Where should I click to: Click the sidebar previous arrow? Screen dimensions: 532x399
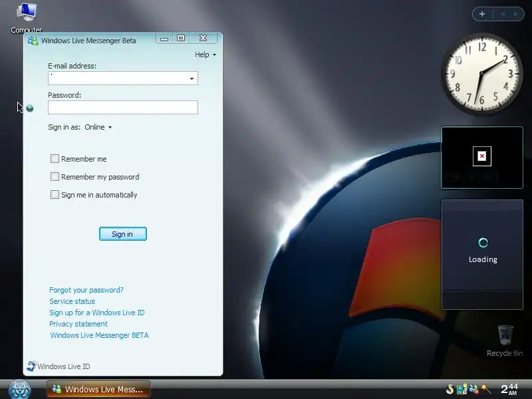(x=503, y=14)
